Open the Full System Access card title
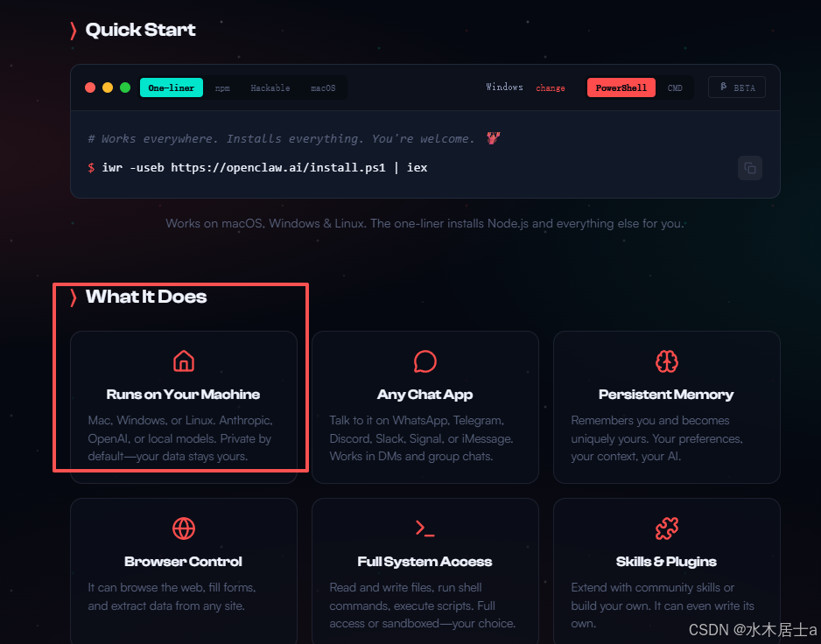 pos(425,561)
